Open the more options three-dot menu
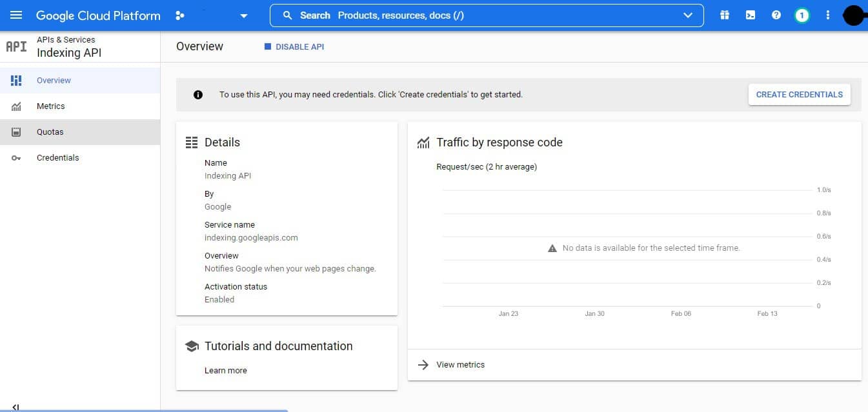The image size is (868, 412). pos(827,14)
